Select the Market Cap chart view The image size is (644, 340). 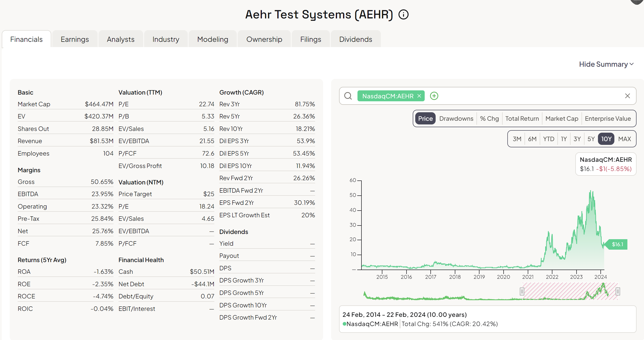(562, 118)
